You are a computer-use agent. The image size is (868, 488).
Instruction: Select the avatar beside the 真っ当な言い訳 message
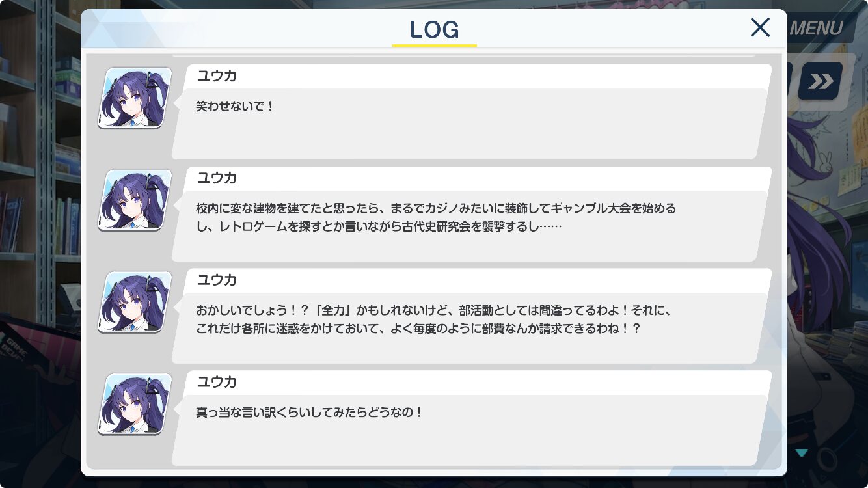135,404
